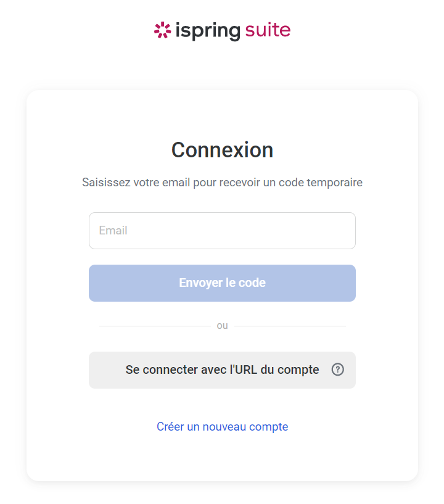
Task: Focus the Email input field
Action: pos(222,231)
